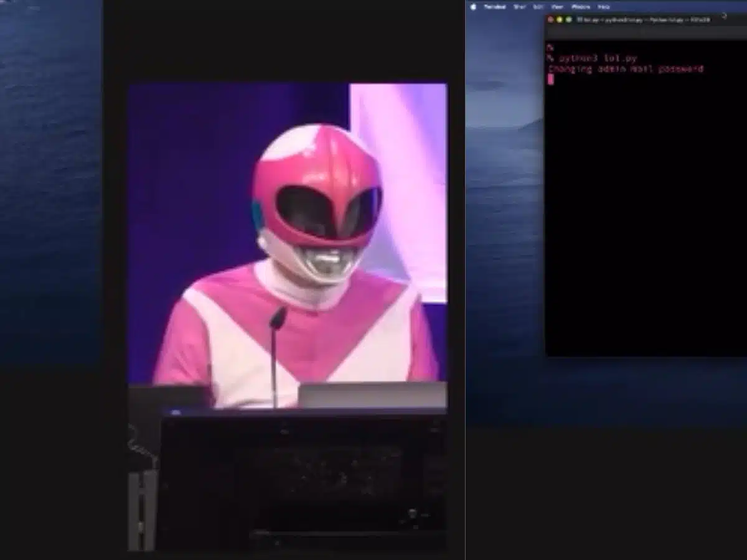The width and height of the screenshot is (747, 560).
Task: Click the pink block cursor in Terminal
Action: tap(551, 79)
